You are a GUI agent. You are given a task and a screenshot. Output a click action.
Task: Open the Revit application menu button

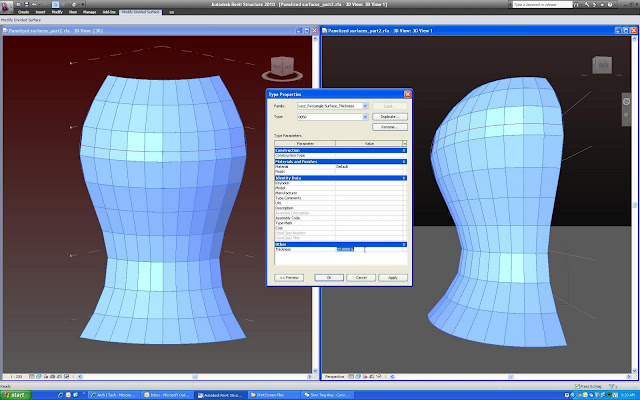(x=7, y=7)
